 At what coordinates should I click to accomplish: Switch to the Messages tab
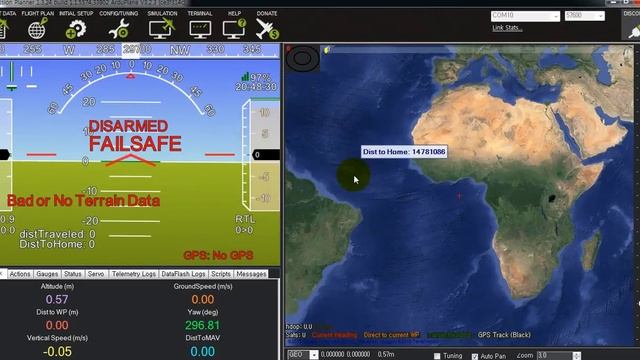pyautogui.click(x=251, y=274)
